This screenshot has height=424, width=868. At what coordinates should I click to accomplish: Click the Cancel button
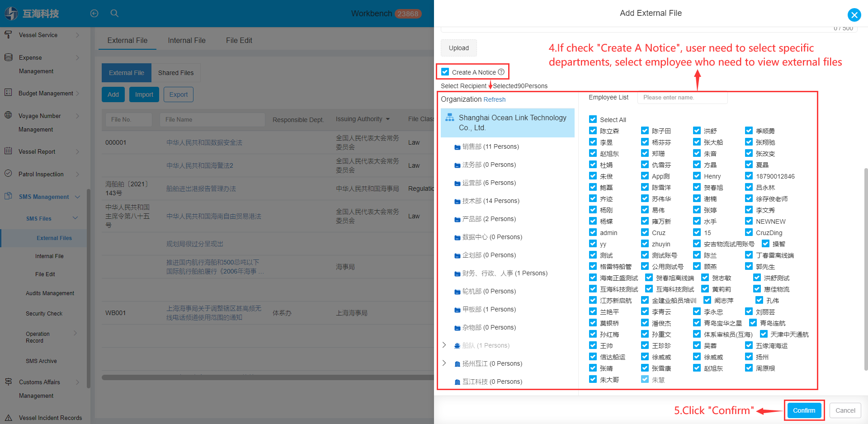tap(845, 410)
